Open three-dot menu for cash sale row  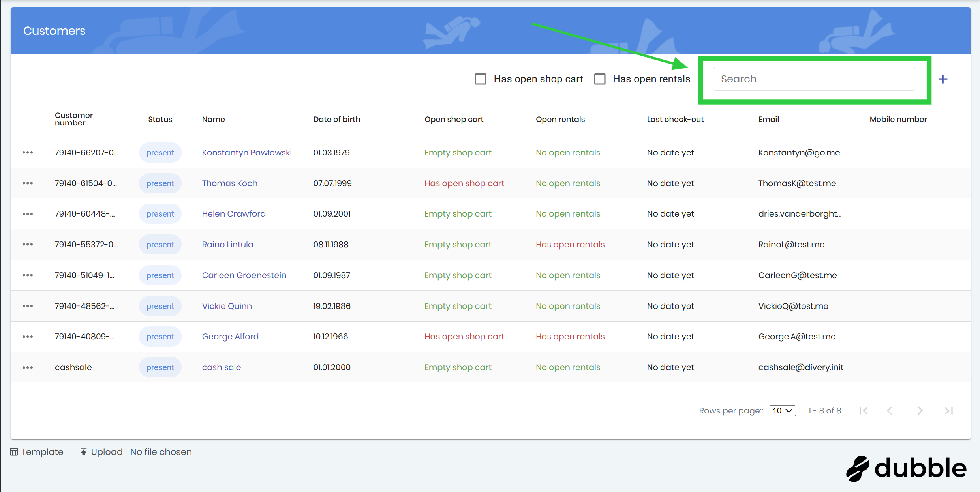pos(28,367)
